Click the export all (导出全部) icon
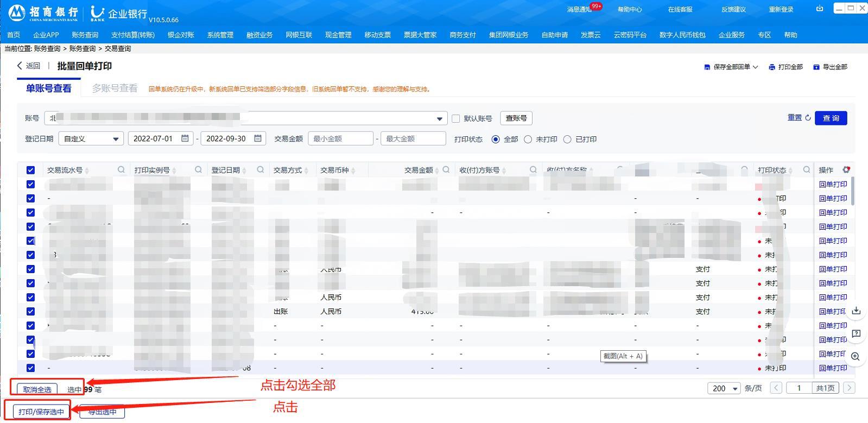Viewport: 868px width, 423px height. 816,67
